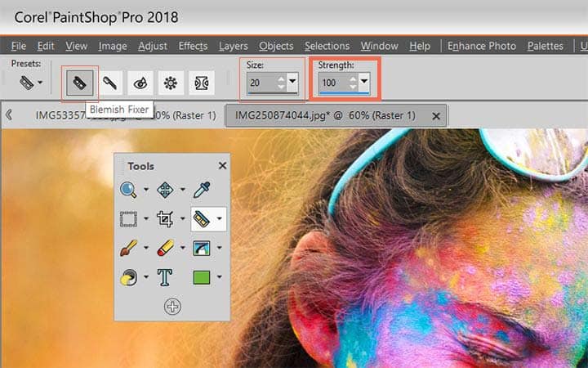
Task: Expand the picture-frame tool flyout arrow
Action: (220, 248)
